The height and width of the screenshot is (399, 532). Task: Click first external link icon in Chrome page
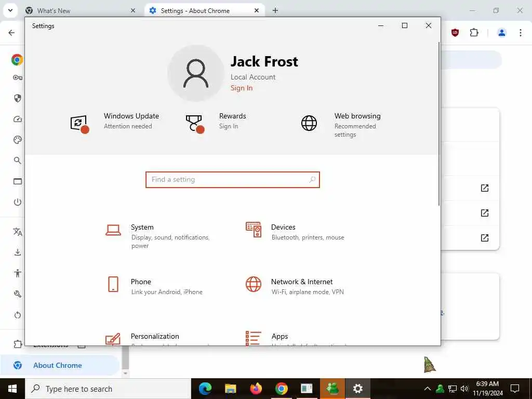485,188
